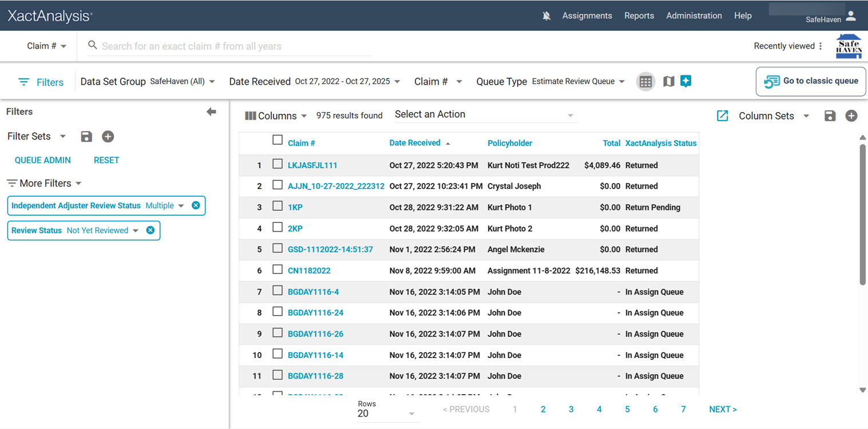The height and width of the screenshot is (429, 868).
Task: Open the Reports menu
Action: pos(639,16)
